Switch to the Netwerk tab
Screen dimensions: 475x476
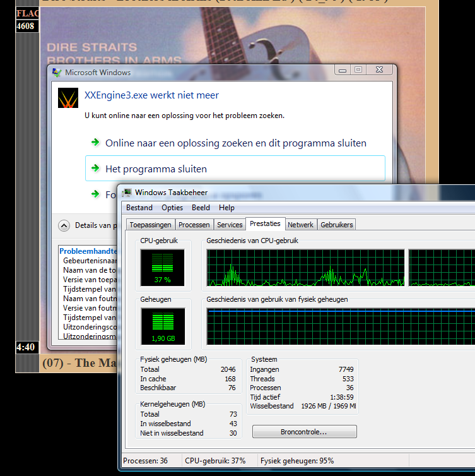[300, 225]
